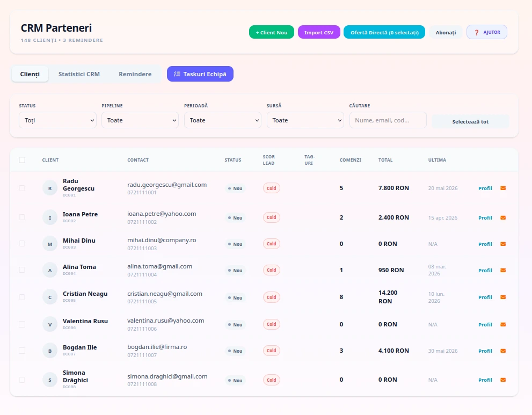Click the 14.200 RON total
Image resolution: width=532 pixels, height=415 pixels.
coord(388,297)
